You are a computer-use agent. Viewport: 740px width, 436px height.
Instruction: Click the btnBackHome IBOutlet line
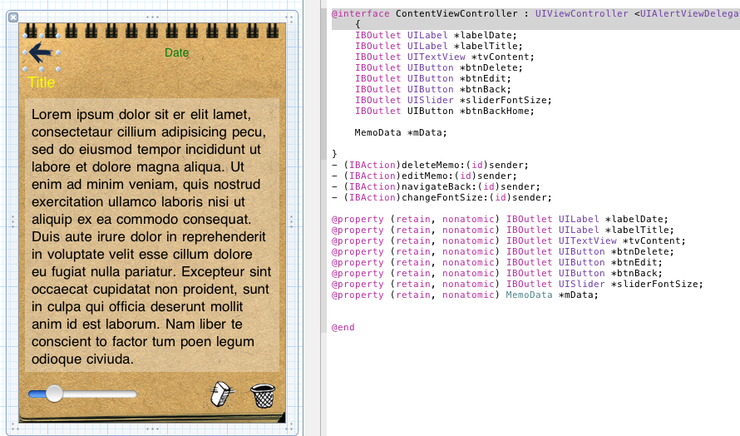(445, 111)
